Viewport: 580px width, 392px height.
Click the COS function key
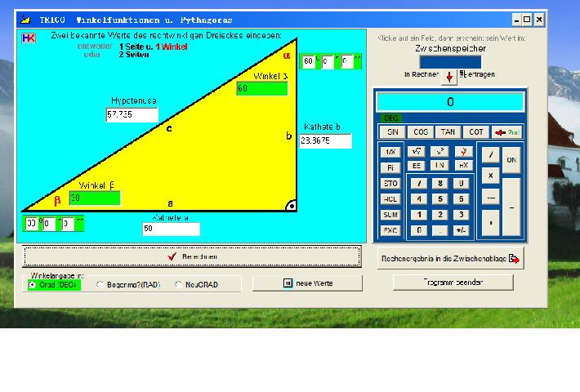click(x=421, y=132)
